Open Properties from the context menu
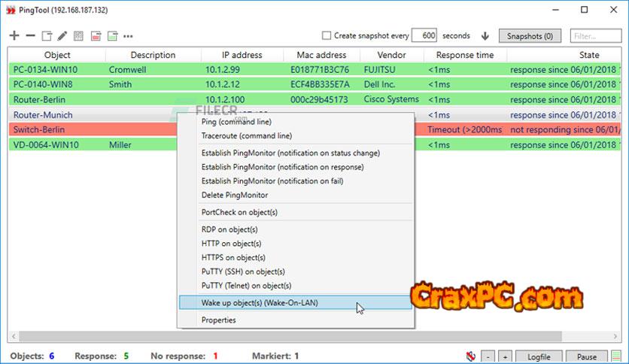Image resolution: width=629 pixels, height=364 pixels. 218,320
